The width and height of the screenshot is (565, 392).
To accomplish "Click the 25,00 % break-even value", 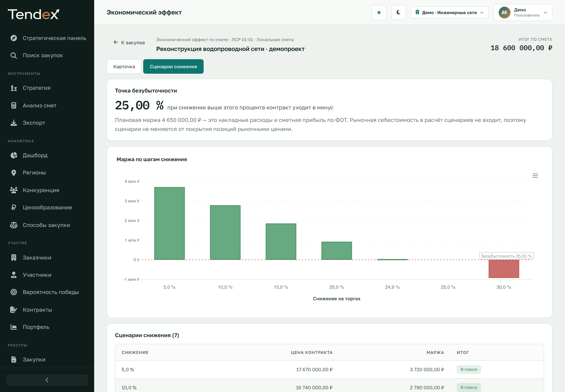I will click(139, 106).
